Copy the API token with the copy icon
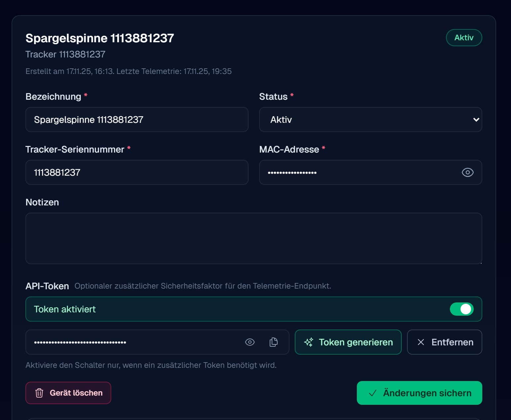Screen dimensions: 511x420 pos(273,342)
